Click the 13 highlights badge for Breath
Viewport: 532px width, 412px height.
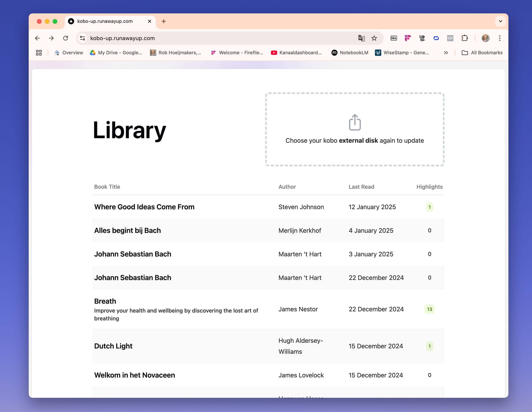[x=429, y=309]
